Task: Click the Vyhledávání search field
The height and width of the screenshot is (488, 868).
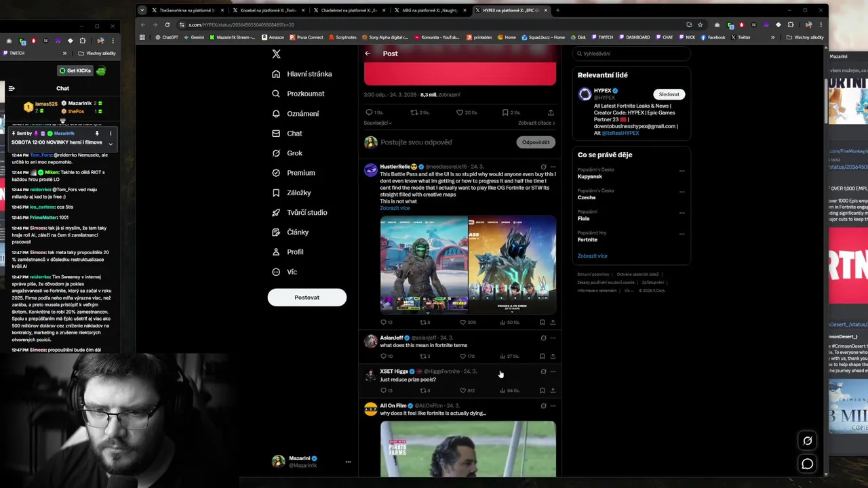Action: [631, 54]
